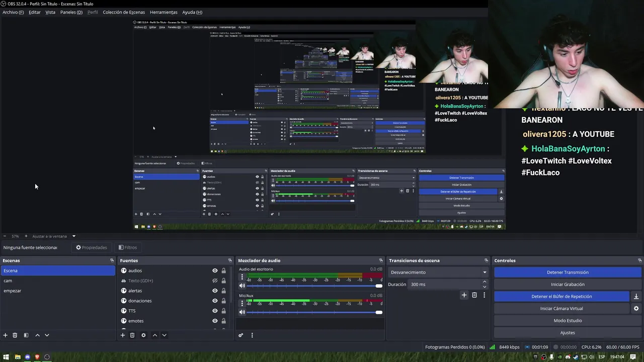Viewport: 644px width, 362px height.
Task: Open the Colección de Escenas menu
Action: pos(124,12)
